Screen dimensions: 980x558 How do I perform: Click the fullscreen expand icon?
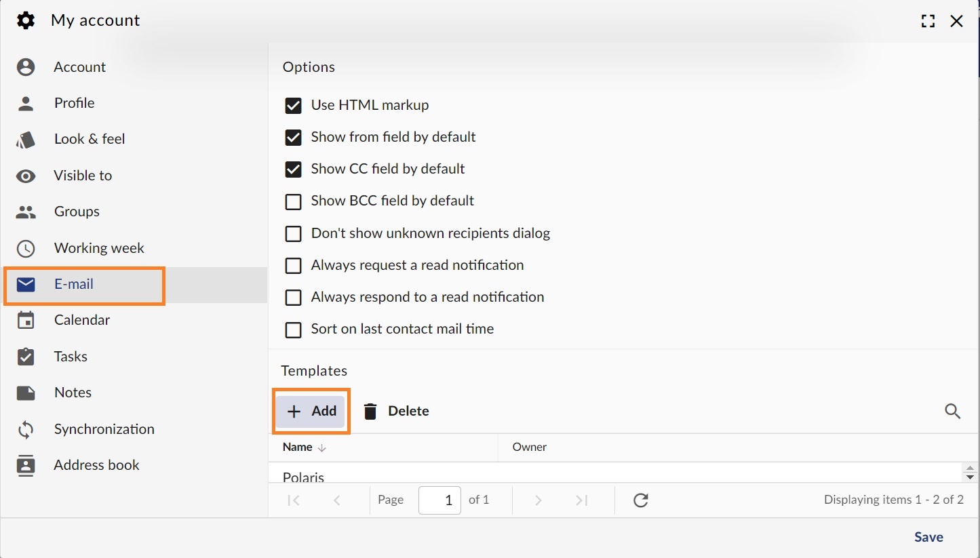(928, 21)
